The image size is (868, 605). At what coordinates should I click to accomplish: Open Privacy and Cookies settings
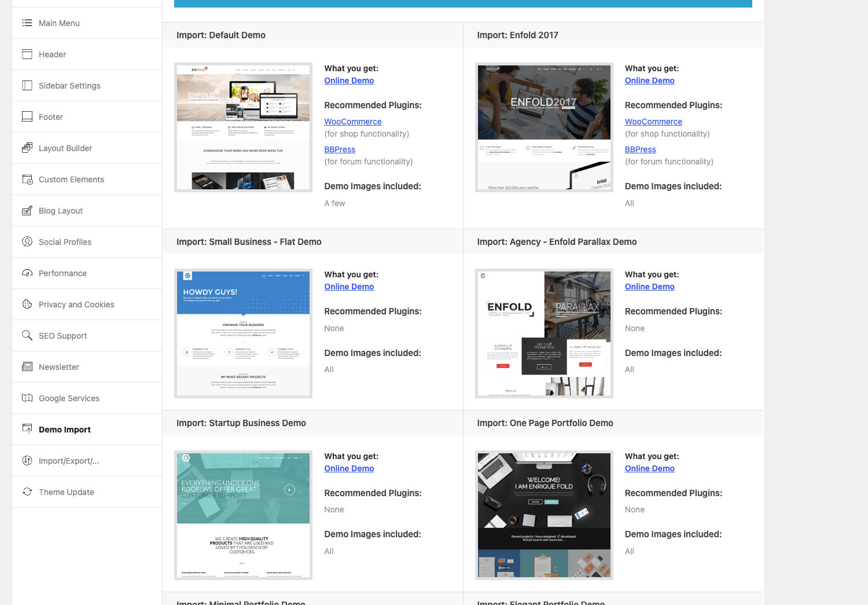(87, 305)
